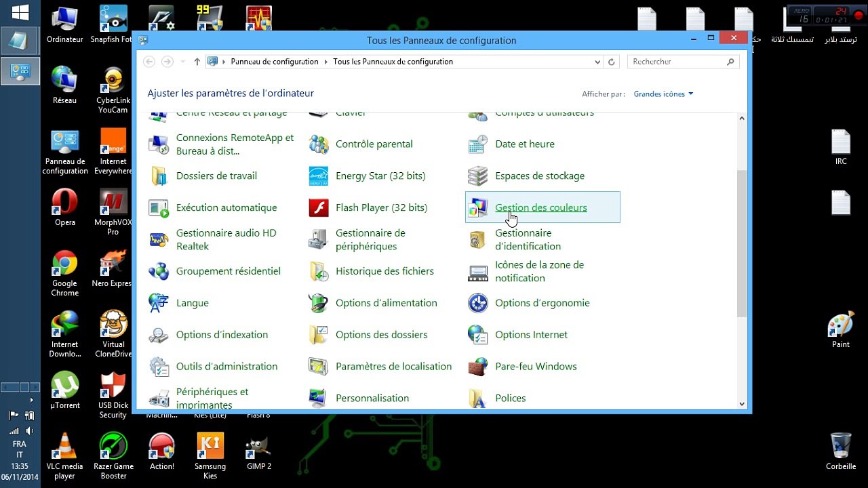Open Connexions RemoteApp et Bureau à distance icon
This screenshot has width=868, height=488.
[159, 144]
